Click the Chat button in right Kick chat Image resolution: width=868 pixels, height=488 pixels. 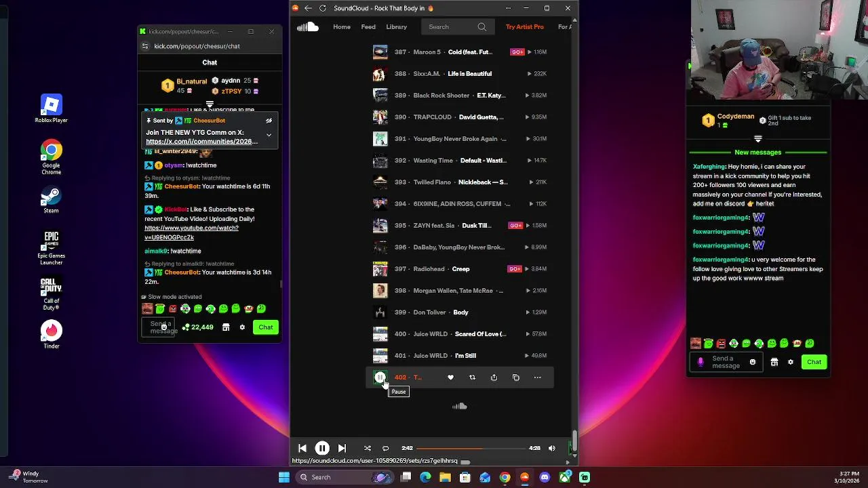click(x=814, y=362)
